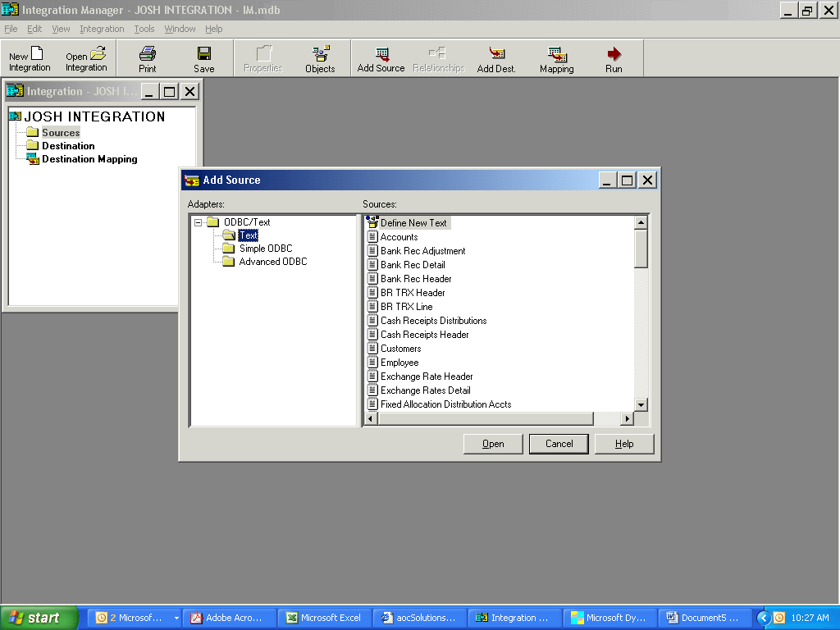Select Destination Mapping in the integration tree

click(x=85, y=159)
